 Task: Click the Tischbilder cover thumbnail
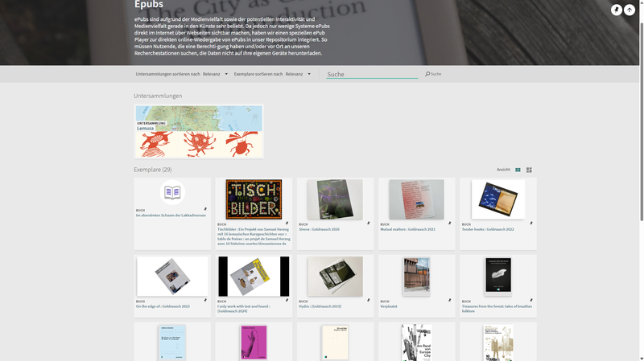click(254, 199)
